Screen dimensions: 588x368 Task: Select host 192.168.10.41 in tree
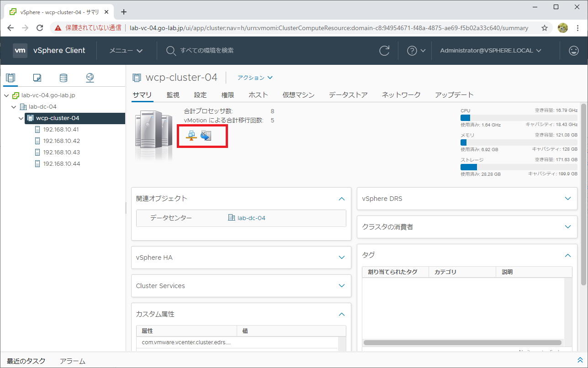point(61,130)
